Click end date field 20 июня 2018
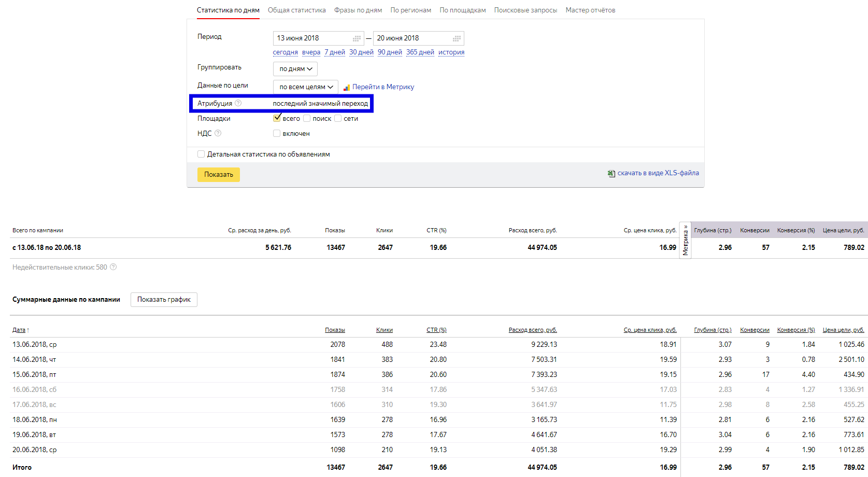Screen dimensions: 868x477 click(419, 38)
